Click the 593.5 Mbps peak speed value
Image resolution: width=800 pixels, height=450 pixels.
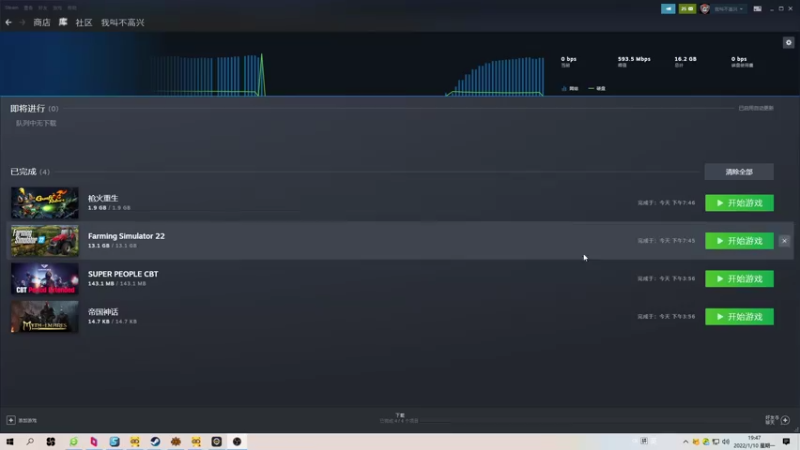coord(634,59)
